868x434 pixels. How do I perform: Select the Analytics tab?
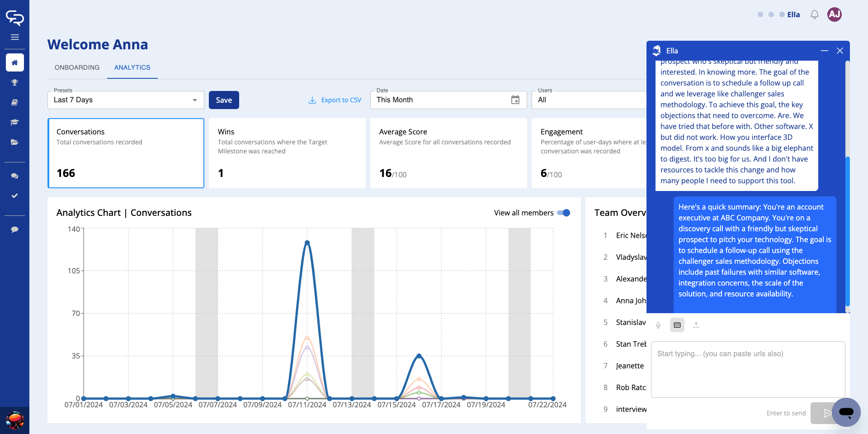pyautogui.click(x=132, y=67)
